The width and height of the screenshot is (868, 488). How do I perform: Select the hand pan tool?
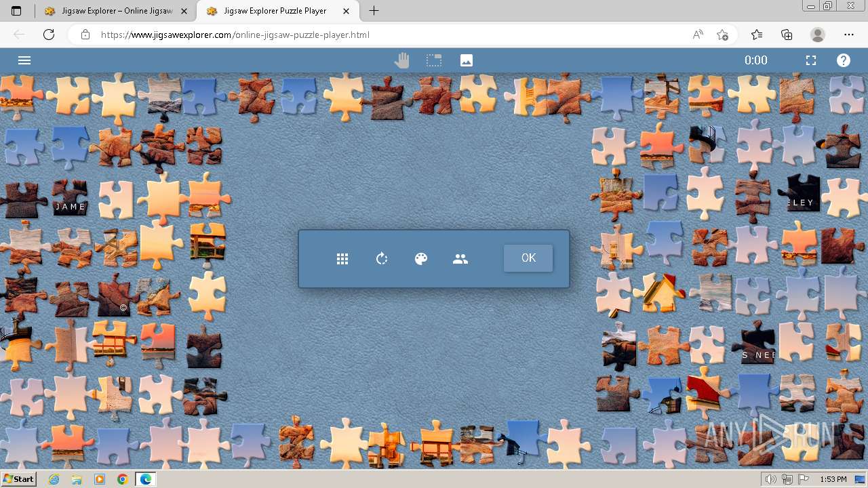402,60
